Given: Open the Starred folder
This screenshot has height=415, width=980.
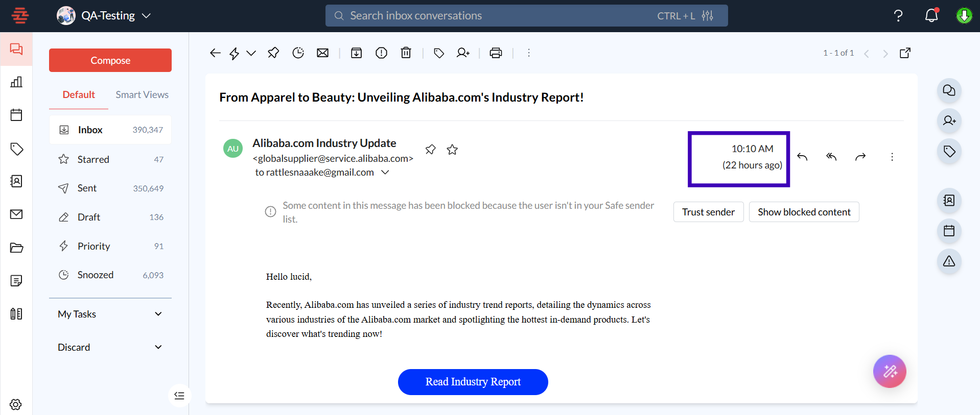Looking at the screenshot, I should 94,159.
